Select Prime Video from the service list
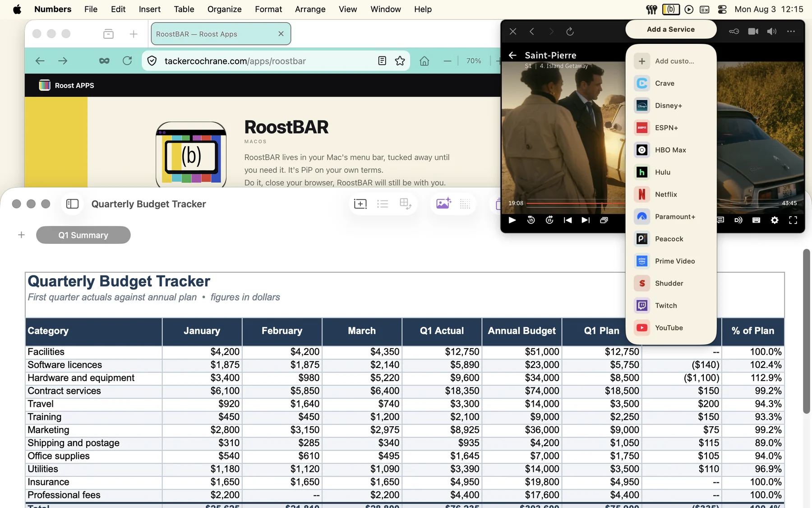The image size is (812, 508). point(671,261)
